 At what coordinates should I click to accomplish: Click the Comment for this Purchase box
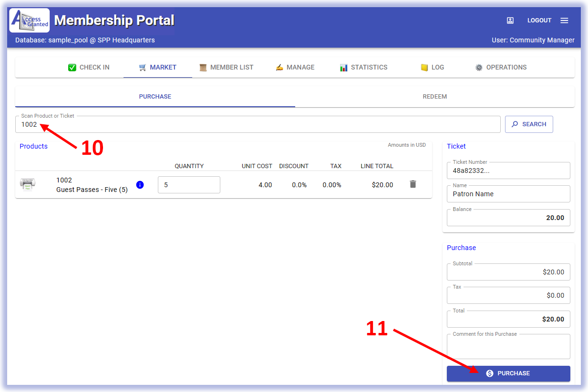pos(508,349)
